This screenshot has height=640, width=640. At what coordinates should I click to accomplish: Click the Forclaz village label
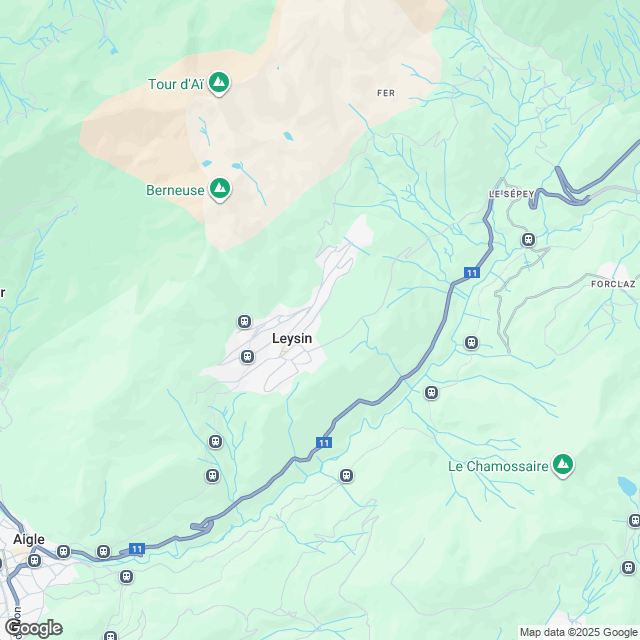613,284
